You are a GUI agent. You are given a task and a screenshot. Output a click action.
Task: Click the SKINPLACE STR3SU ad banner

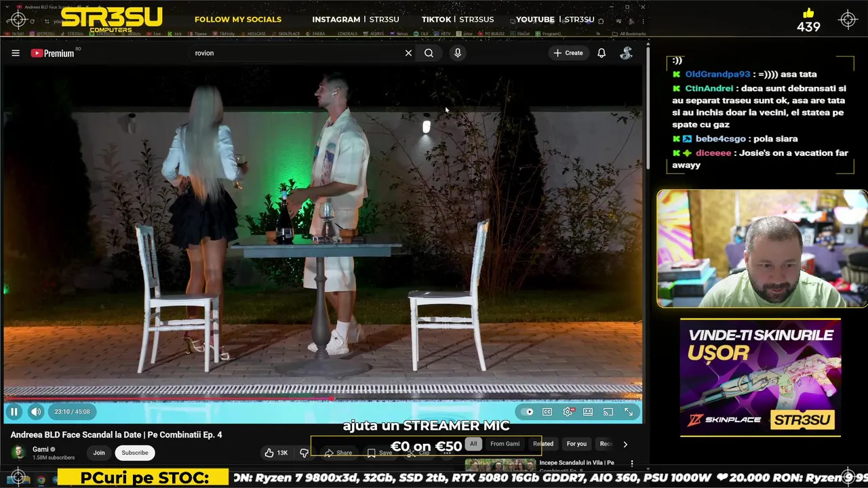click(760, 378)
